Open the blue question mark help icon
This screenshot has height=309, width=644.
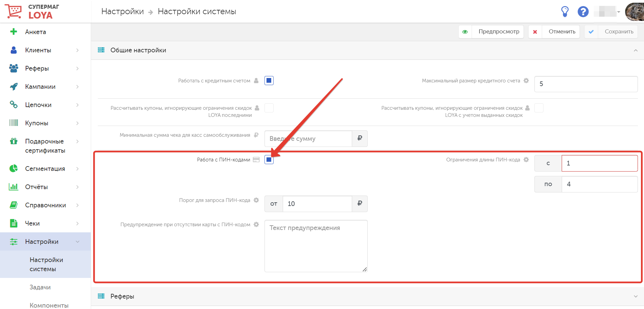coord(583,11)
